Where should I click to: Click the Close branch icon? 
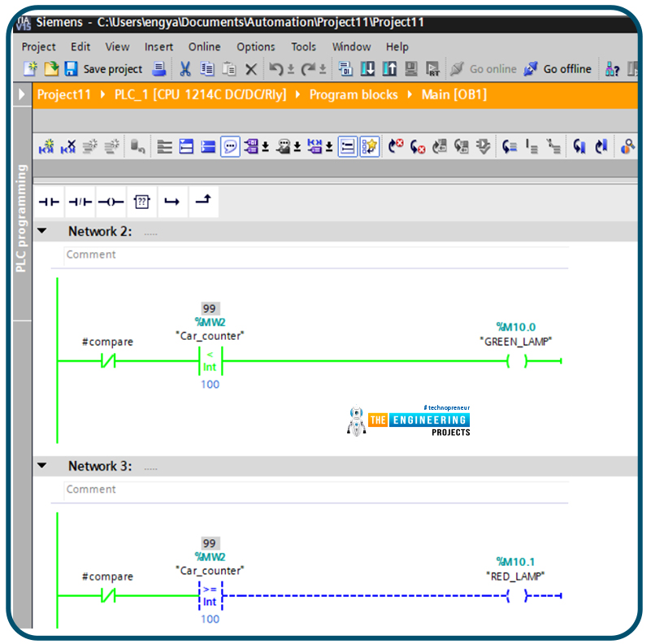203,202
